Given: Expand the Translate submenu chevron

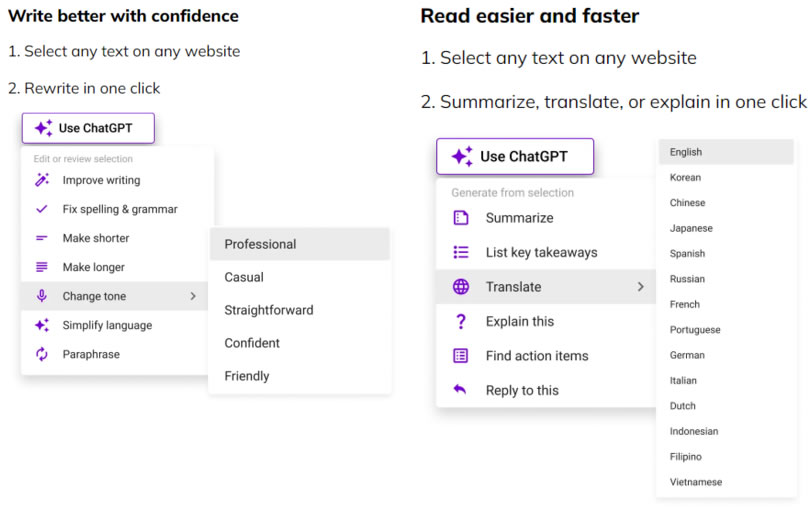Looking at the screenshot, I should pyautogui.click(x=641, y=286).
